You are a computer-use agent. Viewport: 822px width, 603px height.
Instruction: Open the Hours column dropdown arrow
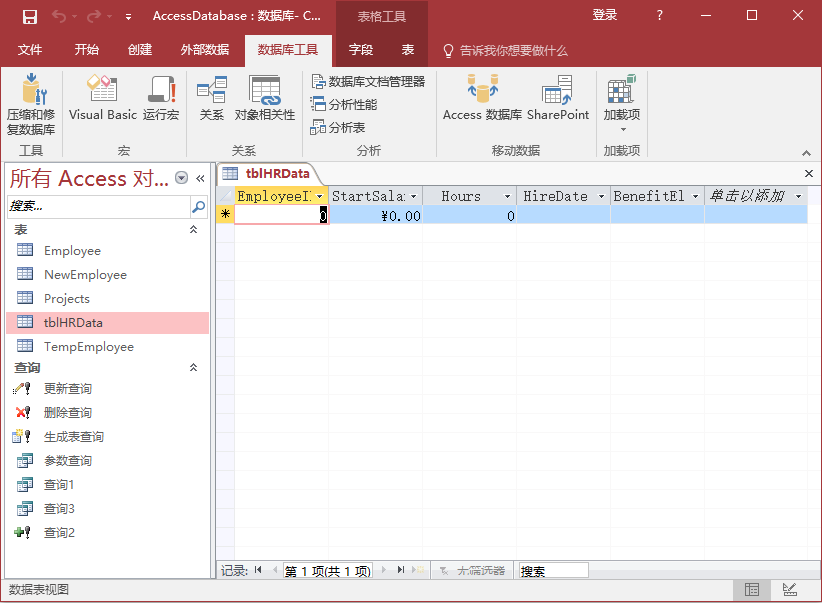507,197
